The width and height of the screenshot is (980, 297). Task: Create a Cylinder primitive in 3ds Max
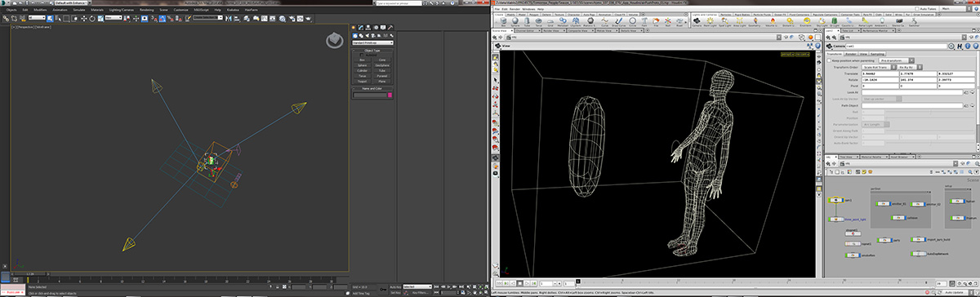(362, 71)
